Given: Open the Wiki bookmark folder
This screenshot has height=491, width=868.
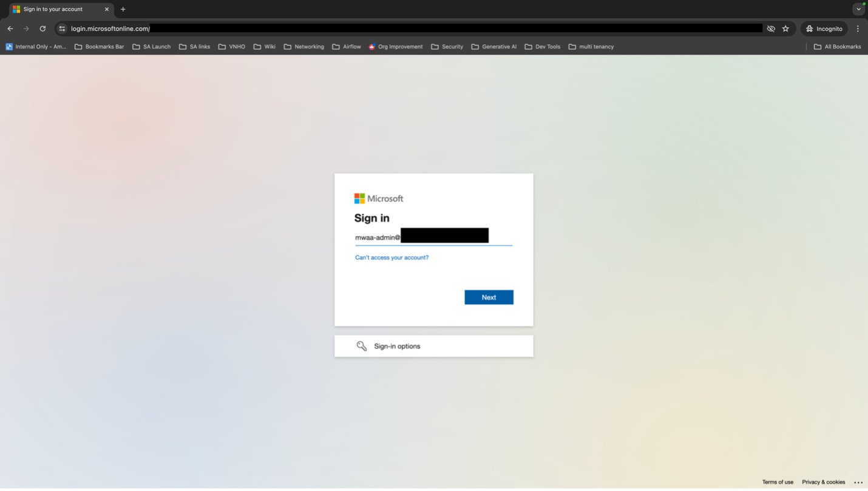Looking at the screenshot, I should [265, 47].
